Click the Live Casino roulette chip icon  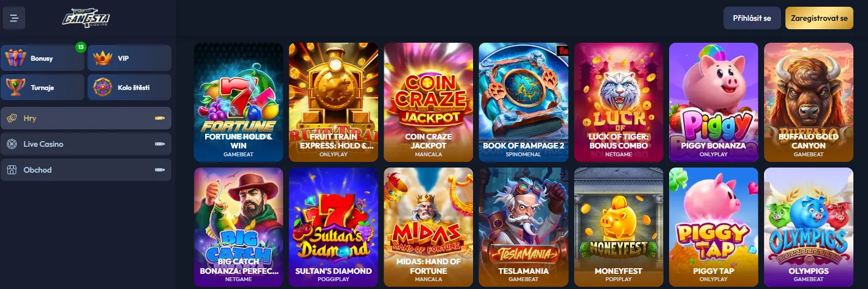(x=11, y=144)
